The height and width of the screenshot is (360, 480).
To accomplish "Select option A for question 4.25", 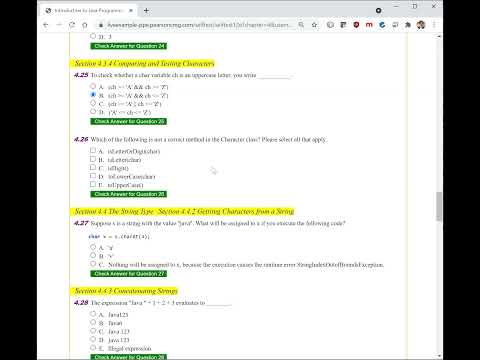I will [x=93, y=86].
